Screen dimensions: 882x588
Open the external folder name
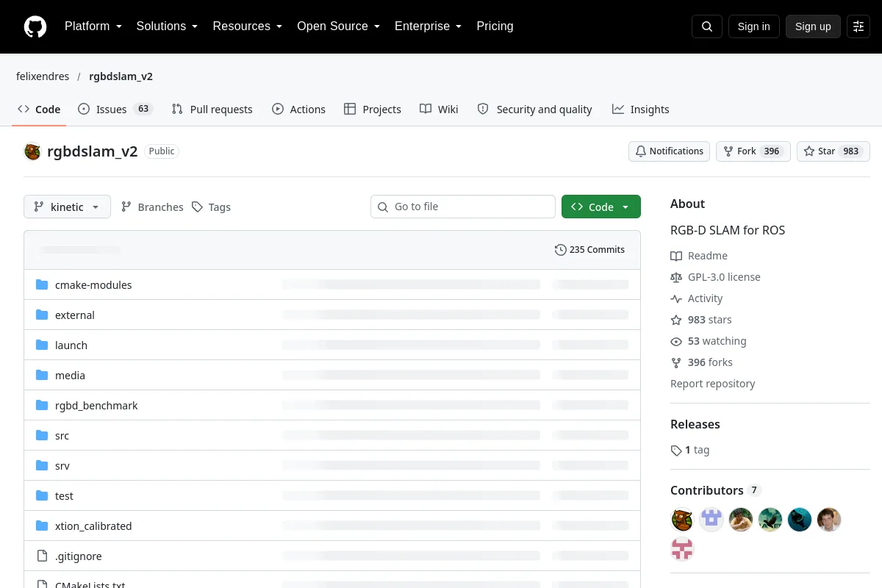[75, 315]
